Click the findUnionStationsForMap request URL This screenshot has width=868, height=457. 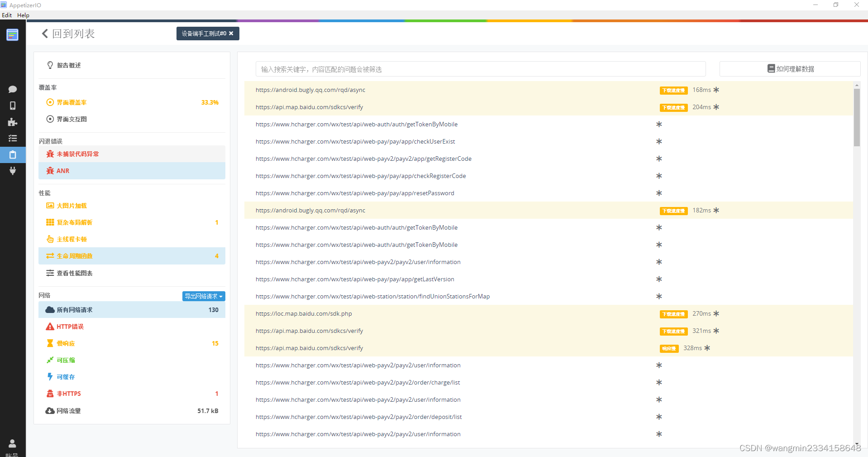pos(372,296)
